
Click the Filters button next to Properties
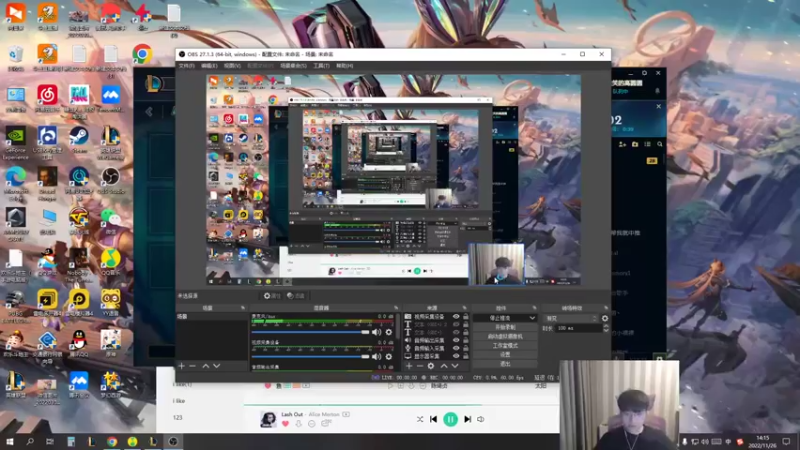point(296,296)
